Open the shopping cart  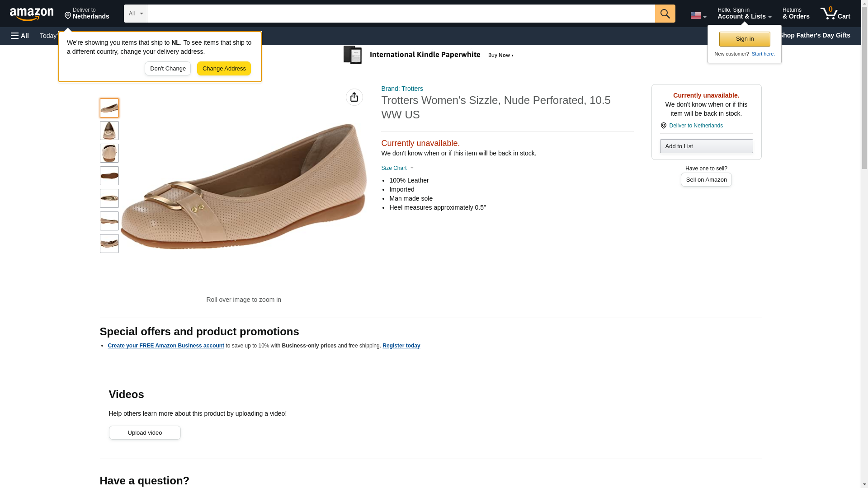[x=835, y=14]
